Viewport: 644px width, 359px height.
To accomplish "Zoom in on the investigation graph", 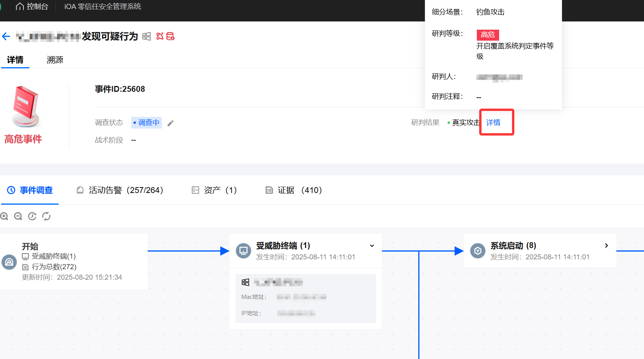I will point(4,216).
